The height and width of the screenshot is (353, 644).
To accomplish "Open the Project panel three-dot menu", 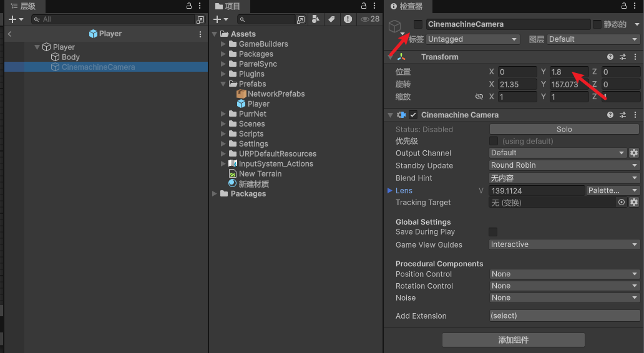I will point(374,6).
